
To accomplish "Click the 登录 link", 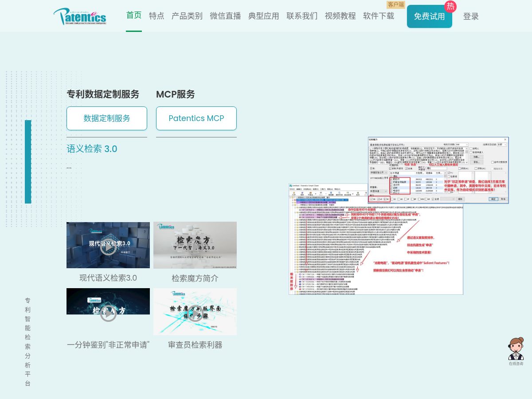I will coord(471,16).
